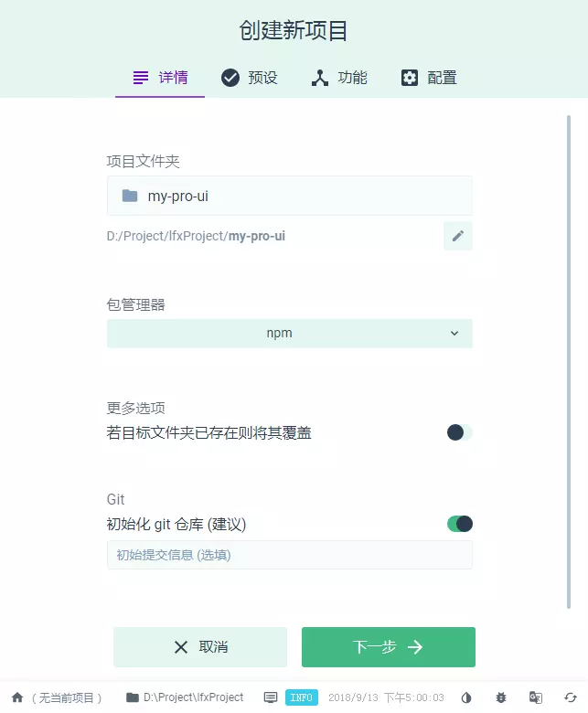Switch to the 功能 tab

(339, 78)
